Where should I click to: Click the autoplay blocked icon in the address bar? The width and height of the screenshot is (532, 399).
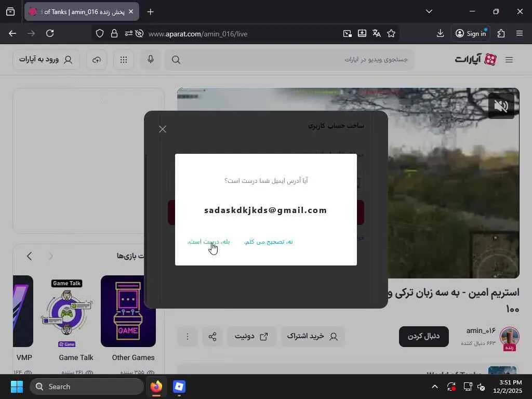click(139, 34)
